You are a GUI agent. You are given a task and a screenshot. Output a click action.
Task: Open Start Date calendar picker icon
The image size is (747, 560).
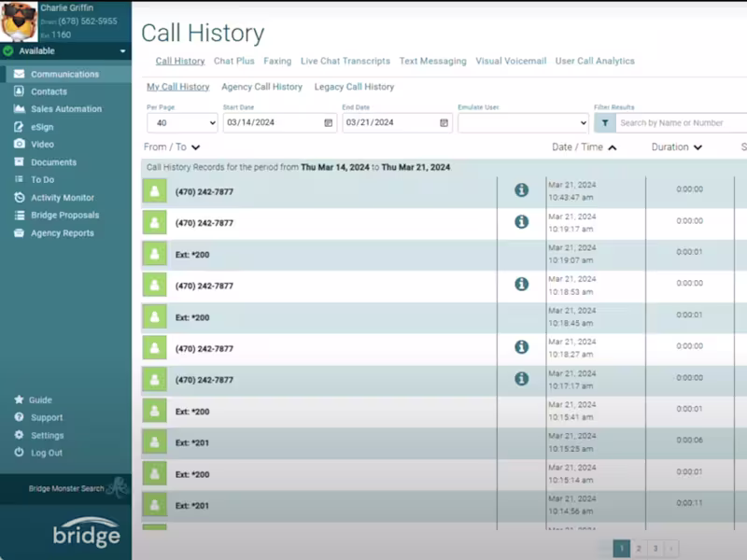[x=329, y=123]
